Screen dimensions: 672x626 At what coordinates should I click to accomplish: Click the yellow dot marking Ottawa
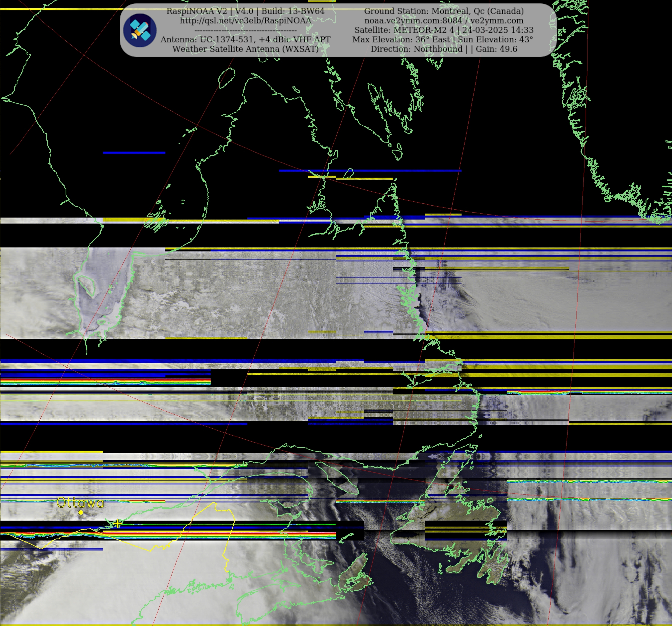[x=81, y=513]
